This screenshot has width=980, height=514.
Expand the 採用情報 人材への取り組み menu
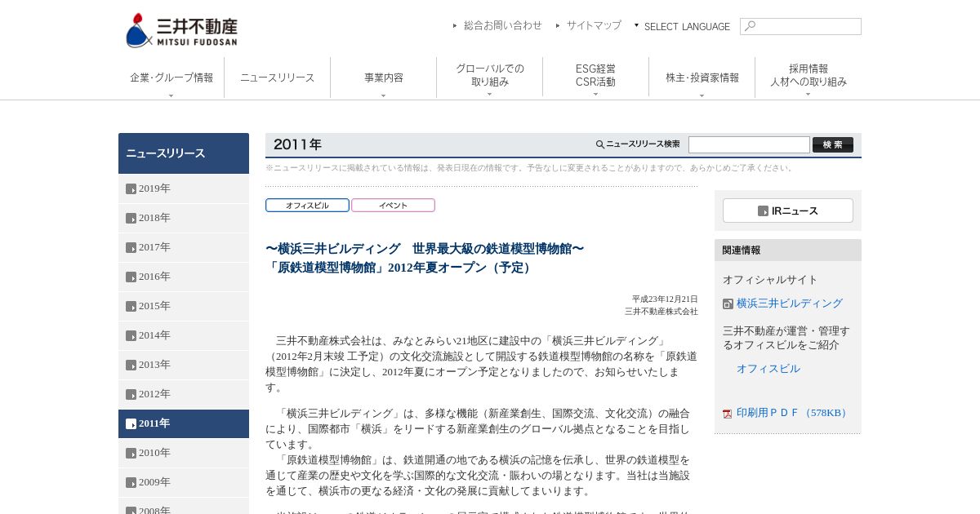(x=808, y=78)
